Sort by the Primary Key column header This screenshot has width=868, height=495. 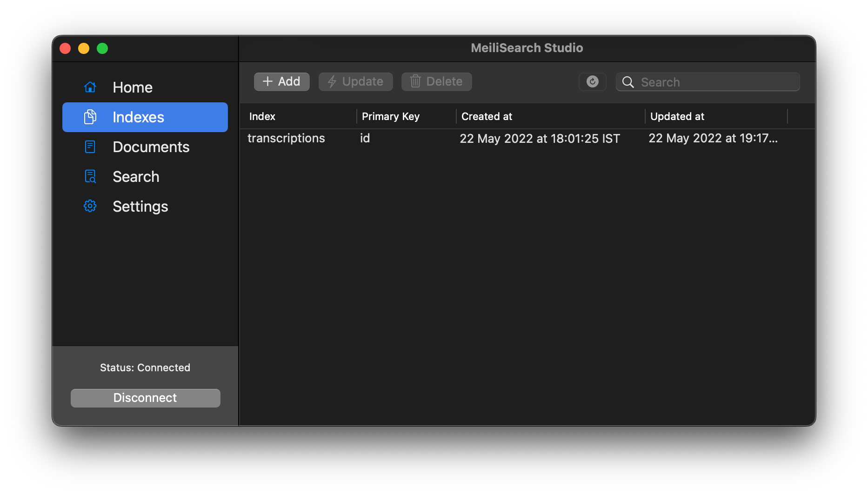click(390, 116)
